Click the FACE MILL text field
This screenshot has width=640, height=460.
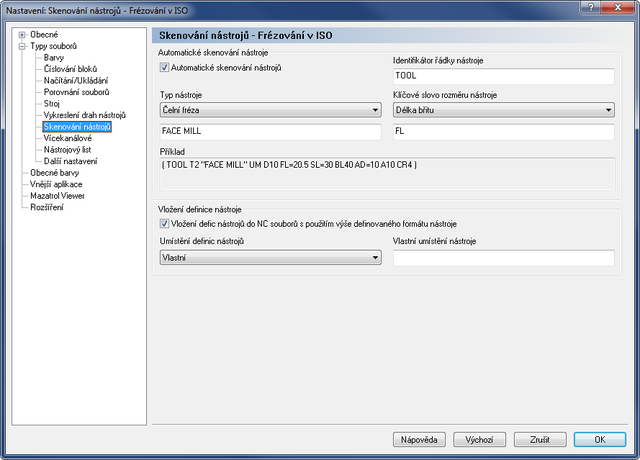(271, 131)
